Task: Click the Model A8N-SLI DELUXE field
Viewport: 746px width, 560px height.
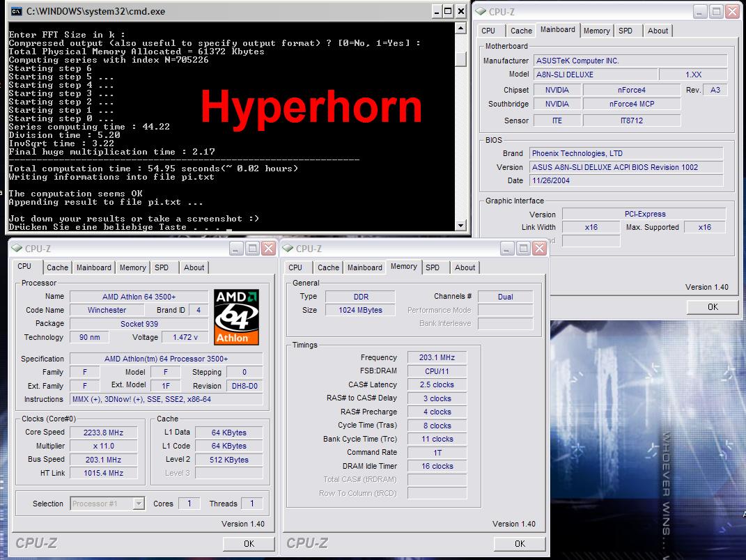Action: pyautogui.click(x=595, y=75)
